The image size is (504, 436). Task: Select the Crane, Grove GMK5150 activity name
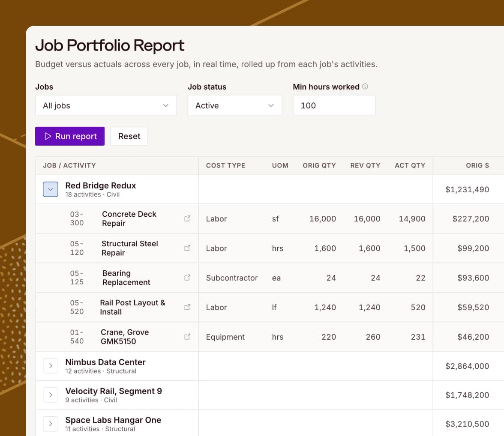[x=125, y=337]
